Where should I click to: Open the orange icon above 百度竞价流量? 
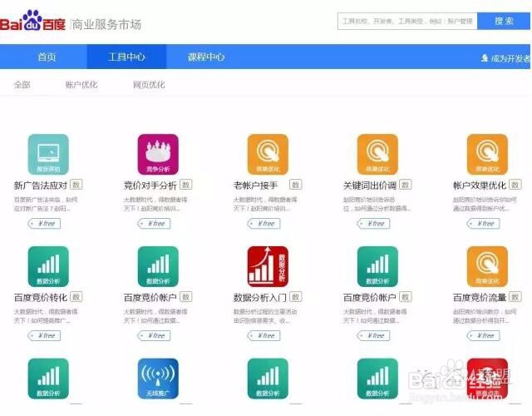point(487,266)
